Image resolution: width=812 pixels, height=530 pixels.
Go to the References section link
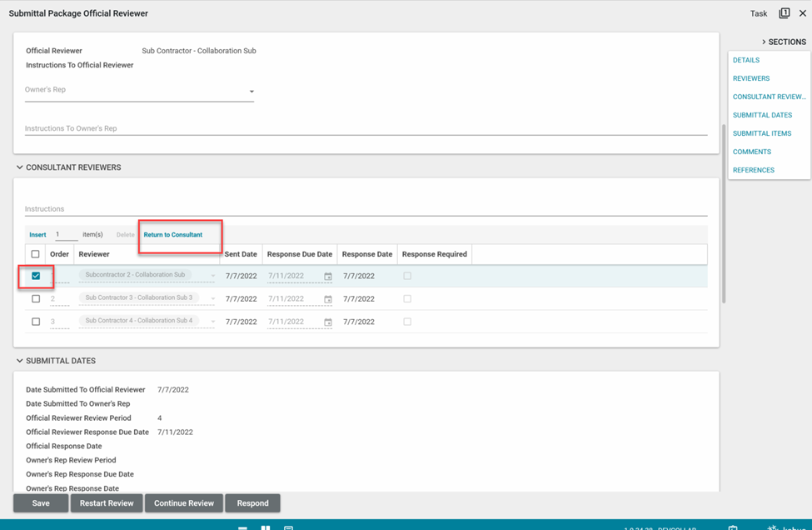click(x=753, y=170)
